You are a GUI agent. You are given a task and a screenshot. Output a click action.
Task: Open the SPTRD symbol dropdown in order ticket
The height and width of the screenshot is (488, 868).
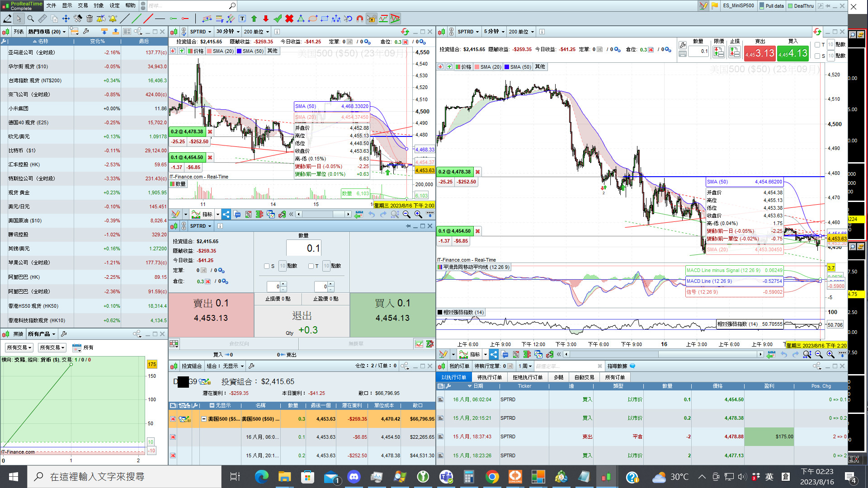[201, 226]
